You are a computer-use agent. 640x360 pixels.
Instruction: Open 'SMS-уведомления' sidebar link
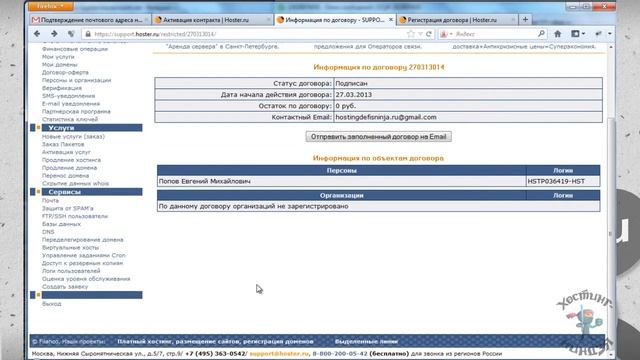pos(68,96)
